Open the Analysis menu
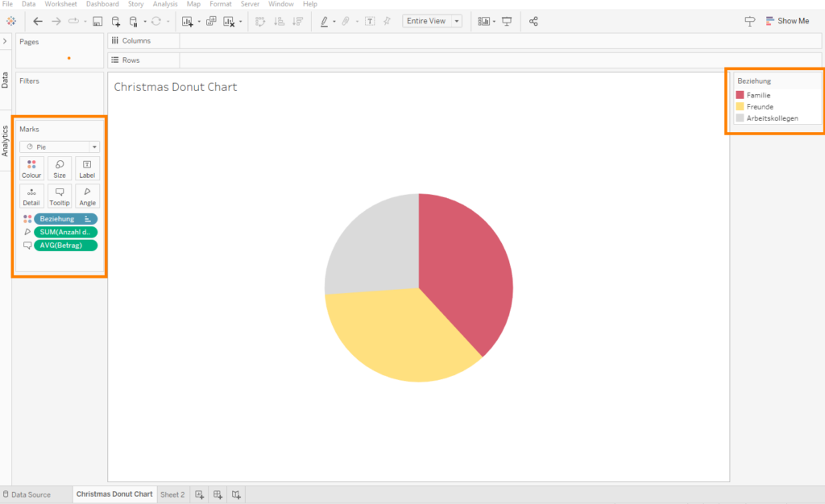825x504 pixels. point(165,4)
